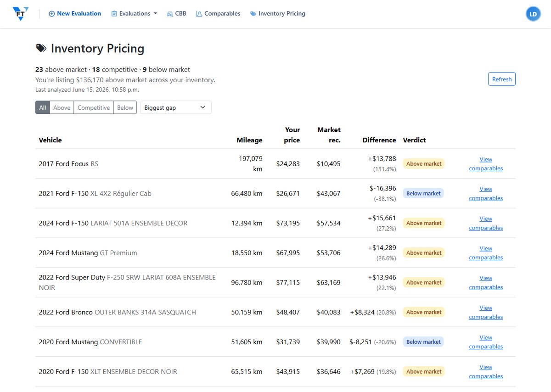Viewport: 551px width, 392px height.
Task: Click the 2022 Ford Bronco OUTER BANKS name
Action: pos(117,312)
